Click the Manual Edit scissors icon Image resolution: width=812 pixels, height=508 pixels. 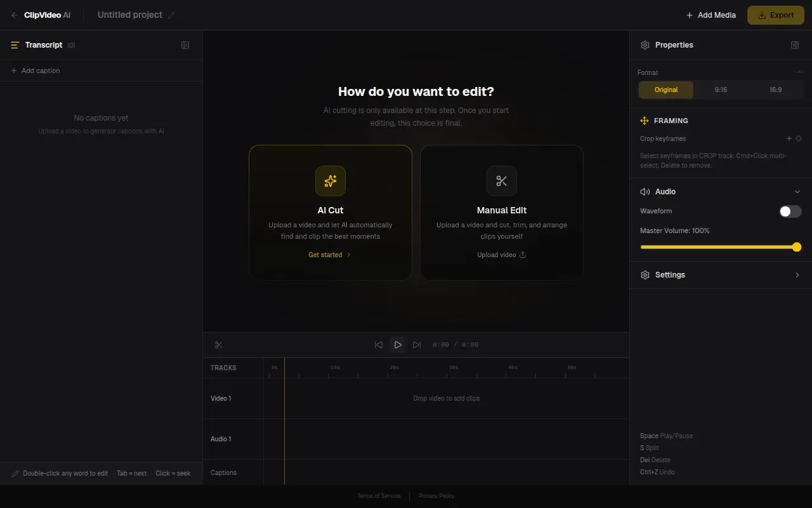click(x=502, y=181)
